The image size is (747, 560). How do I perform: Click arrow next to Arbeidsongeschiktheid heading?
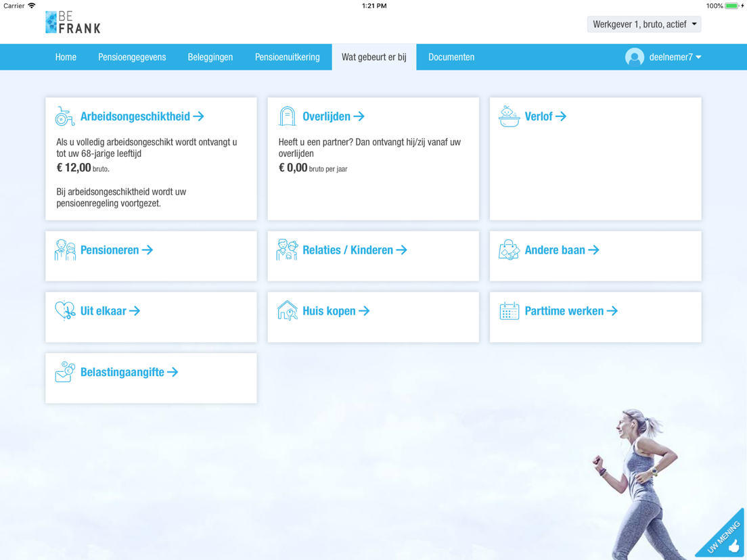click(x=199, y=116)
